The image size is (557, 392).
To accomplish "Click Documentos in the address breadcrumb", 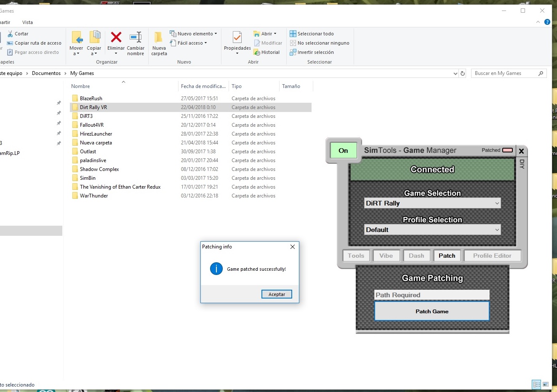I will (46, 73).
